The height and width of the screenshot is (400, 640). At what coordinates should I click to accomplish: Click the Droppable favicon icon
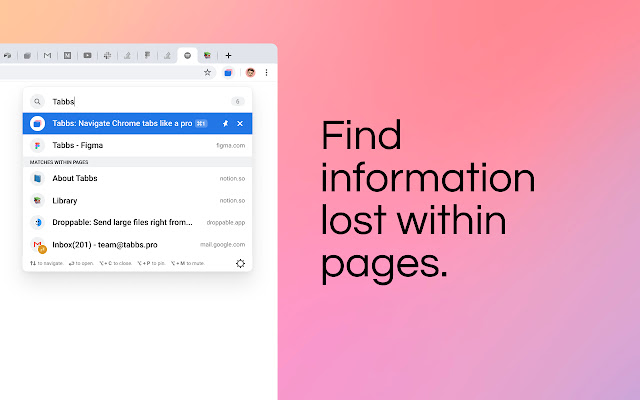(37, 222)
